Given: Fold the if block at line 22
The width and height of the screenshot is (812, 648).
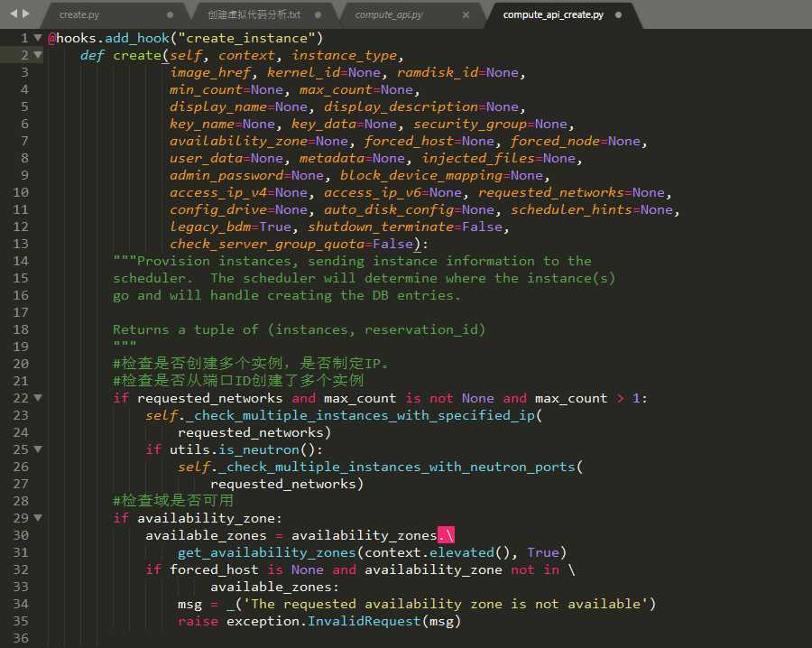Looking at the screenshot, I should 38,397.
